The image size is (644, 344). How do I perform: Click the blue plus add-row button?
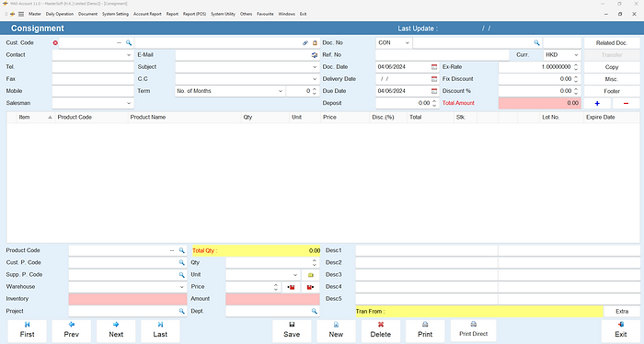click(x=597, y=103)
